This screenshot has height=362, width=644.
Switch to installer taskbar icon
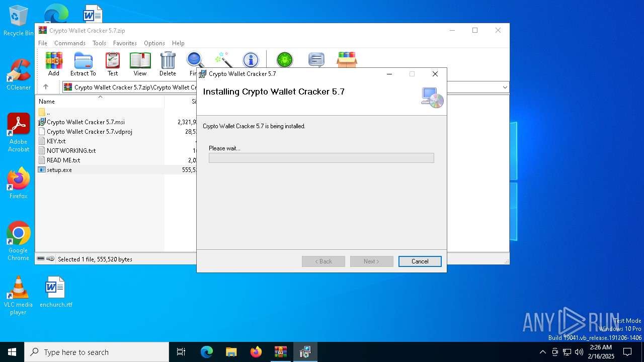pyautogui.click(x=305, y=352)
